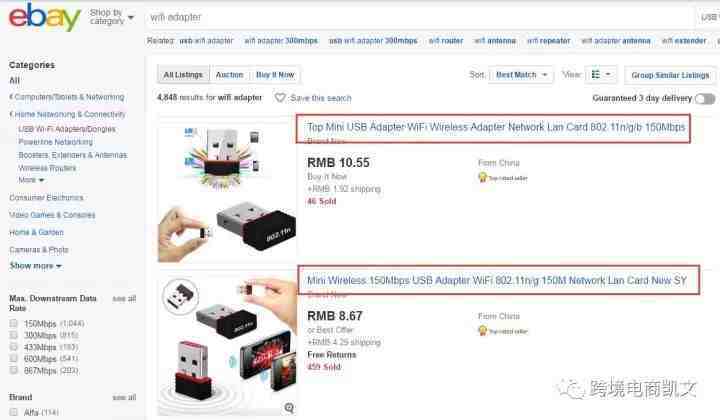
Task: Open the Top Mini USB Adapter listing title
Action: click(x=496, y=127)
